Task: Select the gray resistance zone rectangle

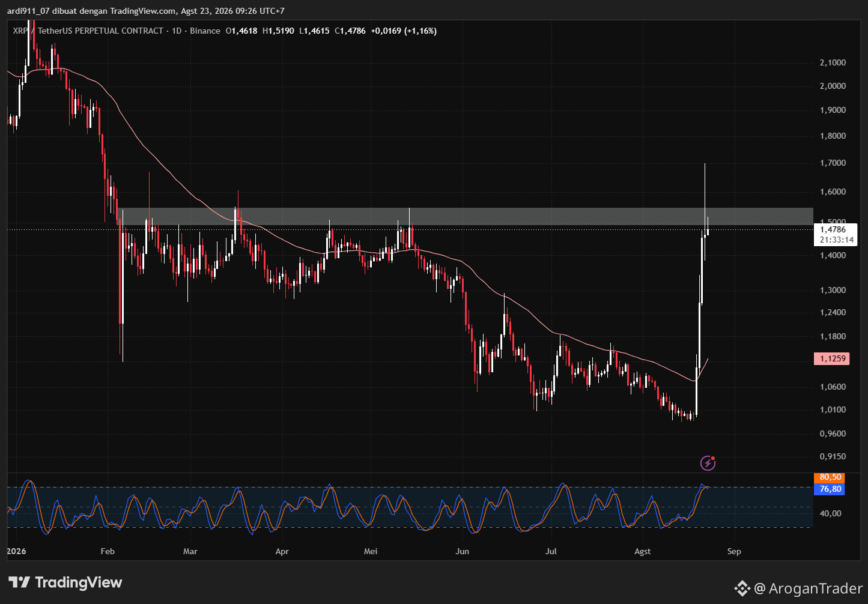Action: (465, 217)
